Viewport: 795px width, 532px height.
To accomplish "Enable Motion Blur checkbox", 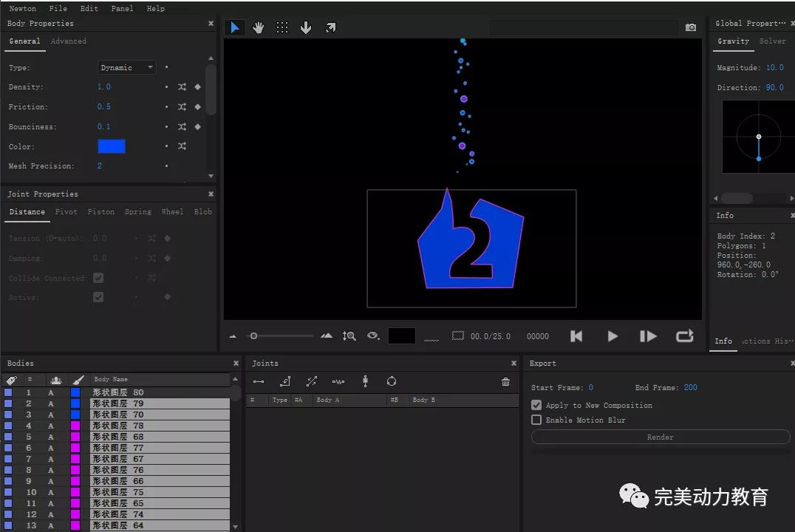I will click(x=536, y=420).
